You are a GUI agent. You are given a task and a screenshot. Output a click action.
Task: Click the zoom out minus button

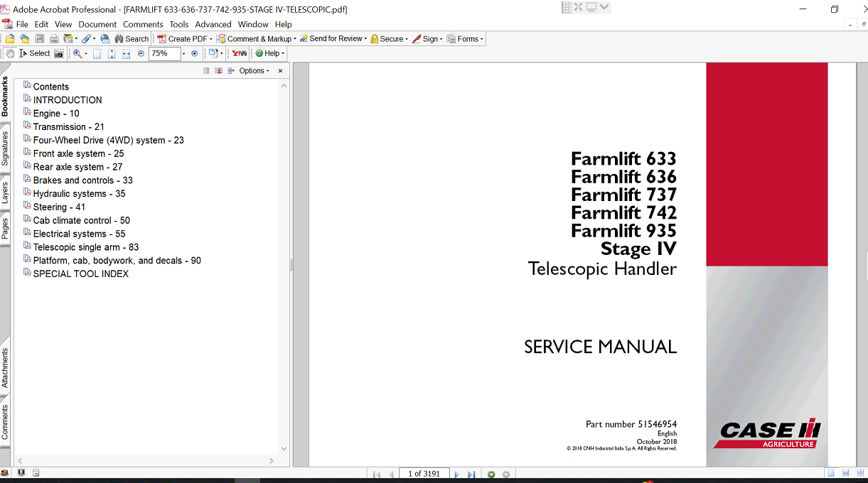click(141, 53)
